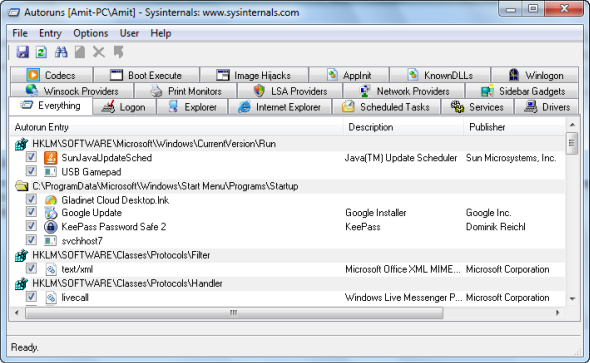Click registry icon of CurrentVersion\Run key
590x363 pixels.
pos(21,144)
